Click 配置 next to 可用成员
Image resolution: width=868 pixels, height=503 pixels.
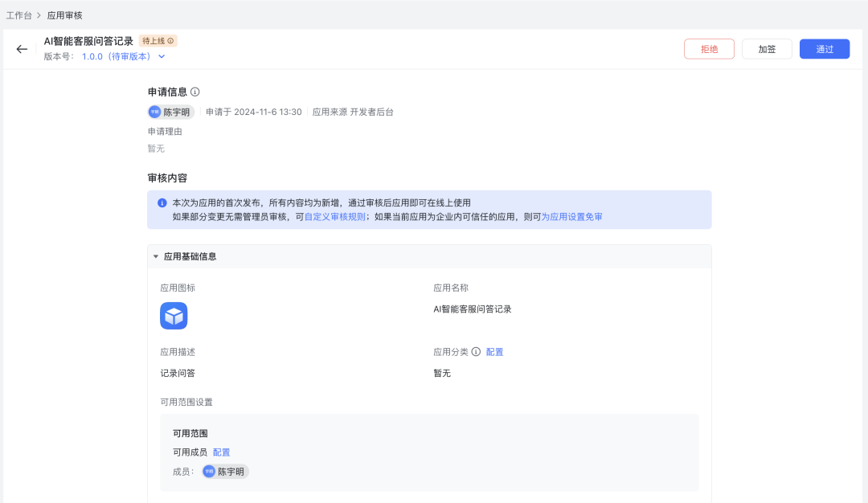pyautogui.click(x=220, y=452)
